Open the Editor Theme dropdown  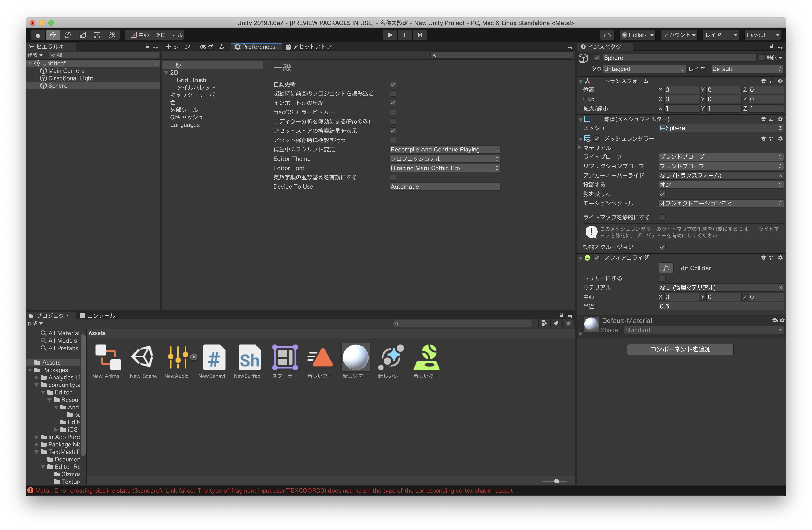pyautogui.click(x=445, y=159)
